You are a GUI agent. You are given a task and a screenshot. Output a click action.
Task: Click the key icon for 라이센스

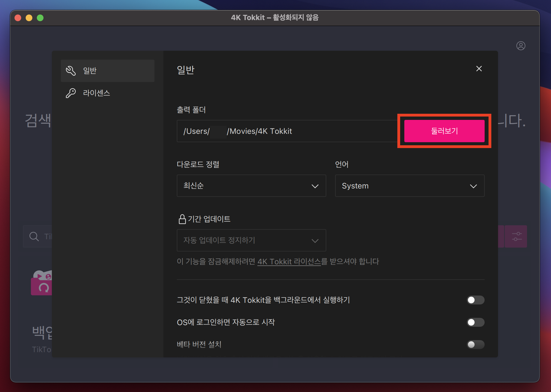pos(71,93)
